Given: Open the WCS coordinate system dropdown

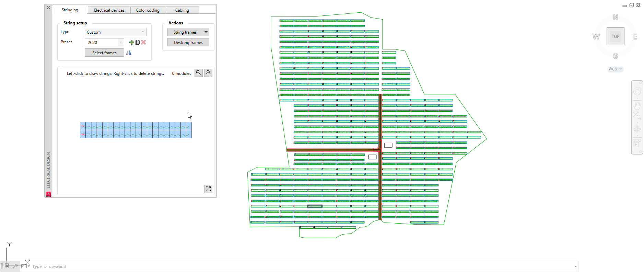Looking at the screenshot, I should coord(615,69).
